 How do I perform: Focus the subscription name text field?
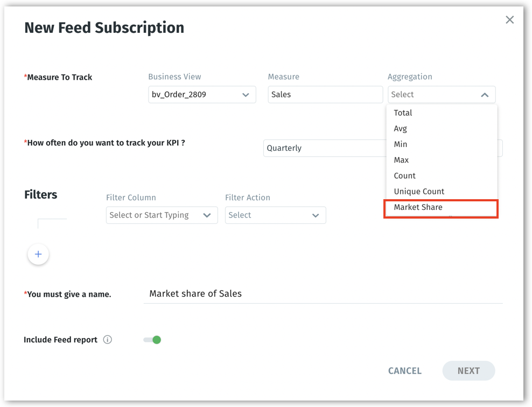[322, 294]
